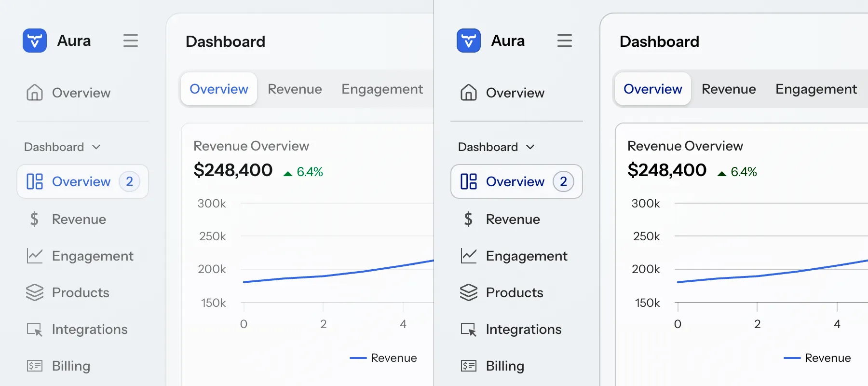Screen dimensions: 868x386
Task: Click the 300k axis label in right chart
Action: (x=646, y=204)
